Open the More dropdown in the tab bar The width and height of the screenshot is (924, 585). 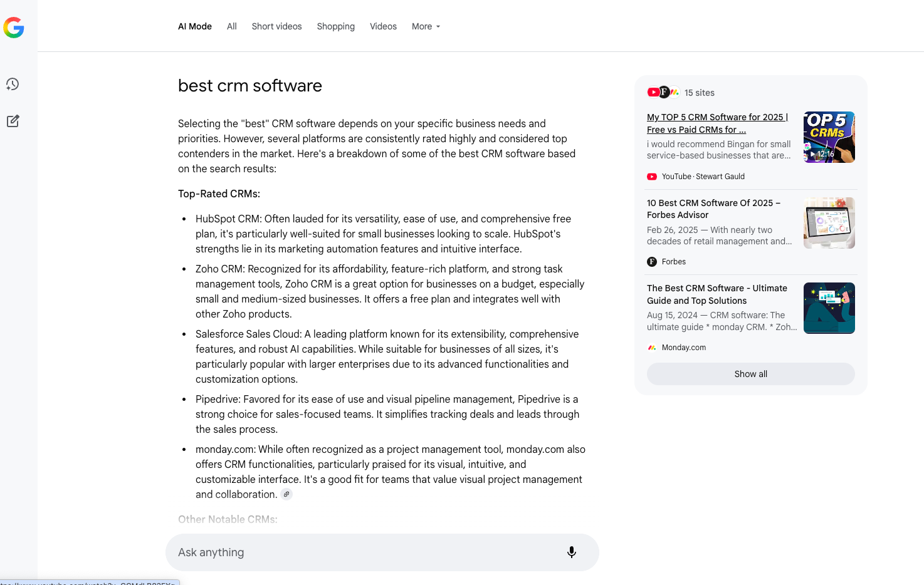tap(426, 26)
